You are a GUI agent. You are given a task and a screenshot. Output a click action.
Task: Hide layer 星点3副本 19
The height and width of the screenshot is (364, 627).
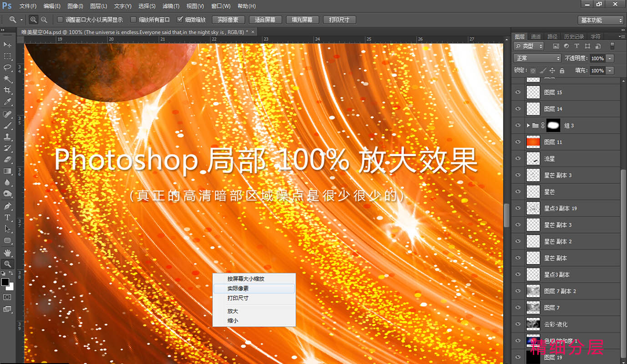click(x=518, y=208)
